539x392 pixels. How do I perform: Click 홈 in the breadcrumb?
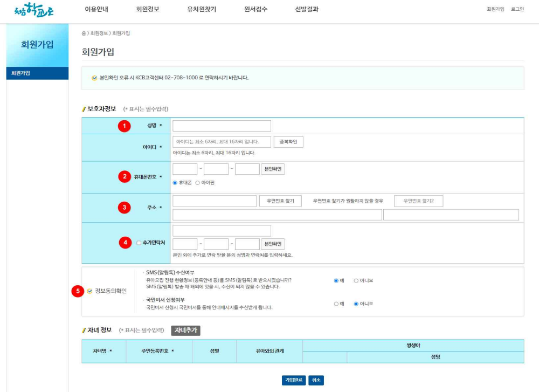click(84, 33)
